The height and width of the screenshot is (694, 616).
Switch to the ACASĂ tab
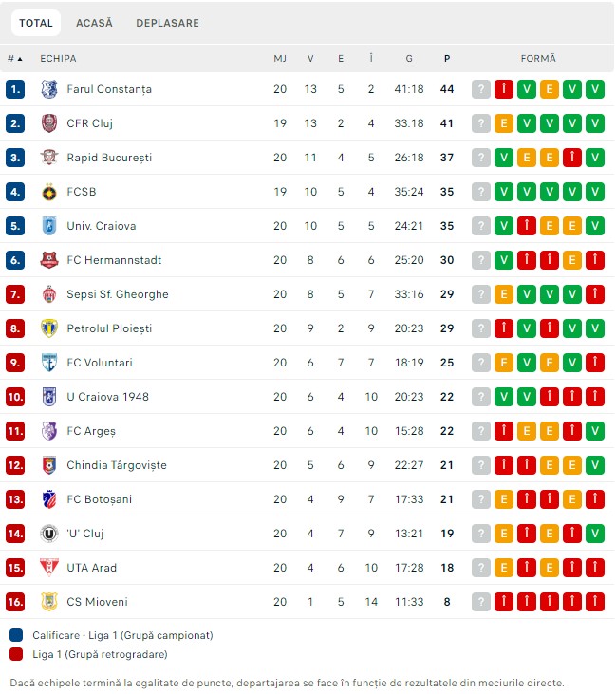(94, 23)
